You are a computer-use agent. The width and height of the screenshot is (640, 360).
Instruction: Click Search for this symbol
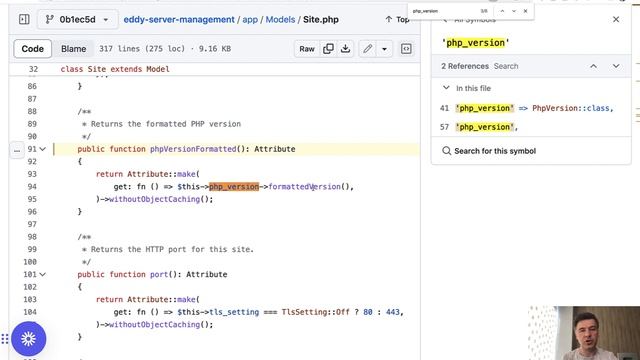click(489, 151)
